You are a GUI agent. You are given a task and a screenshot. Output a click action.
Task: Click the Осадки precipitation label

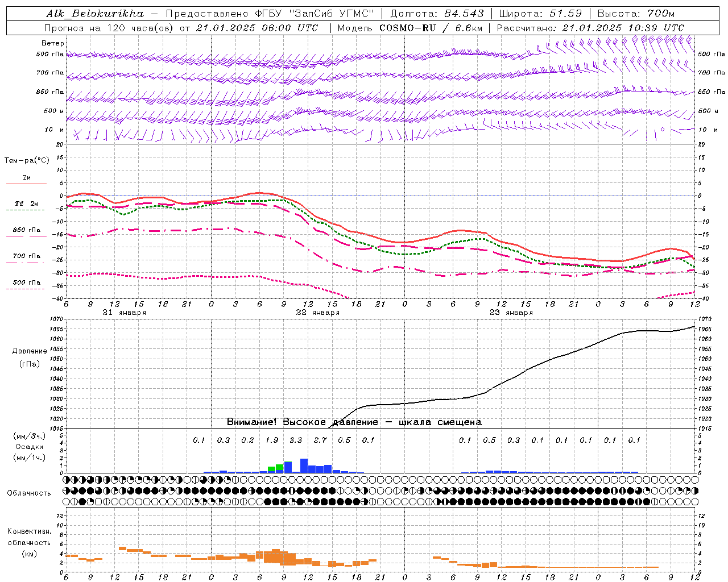[29, 447]
